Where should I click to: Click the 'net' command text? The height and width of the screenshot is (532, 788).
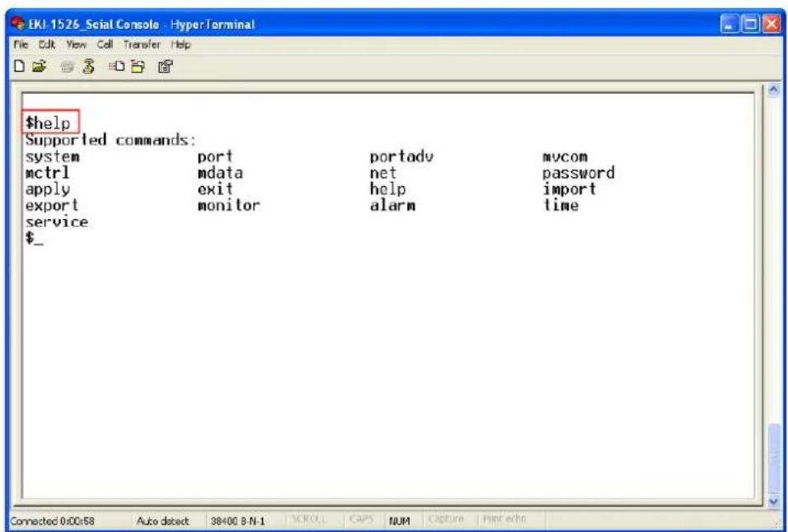[383, 173]
